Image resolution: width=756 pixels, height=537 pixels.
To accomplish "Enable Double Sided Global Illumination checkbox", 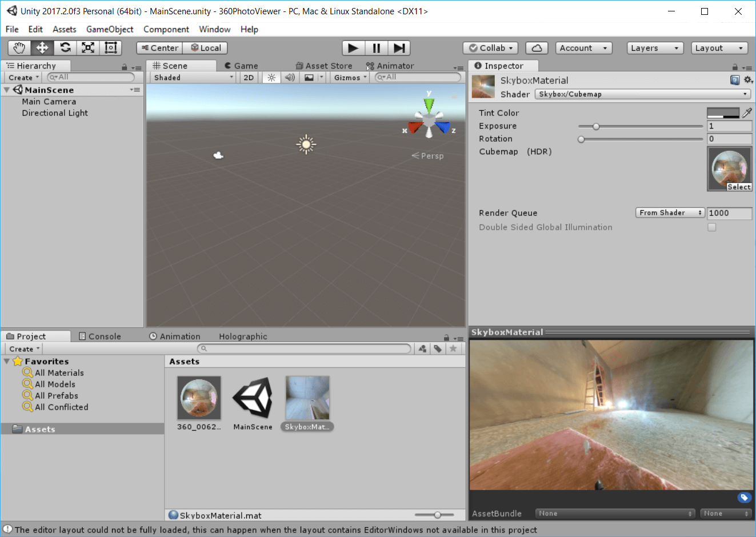I will point(712,227).
